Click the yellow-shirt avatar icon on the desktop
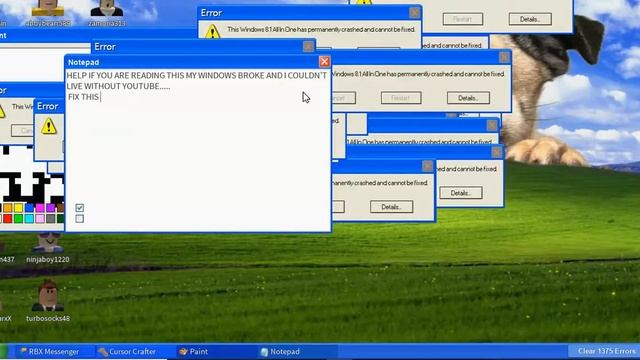This screenshot has width=640, height=360. coord(48,8)
